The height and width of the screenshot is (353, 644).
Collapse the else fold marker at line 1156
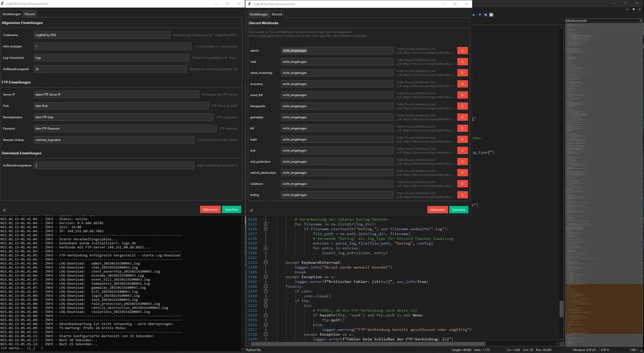pos(266,325)
